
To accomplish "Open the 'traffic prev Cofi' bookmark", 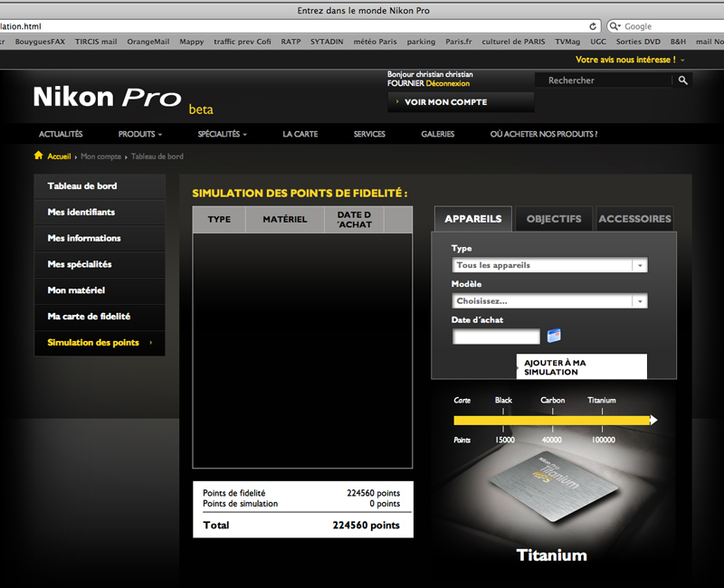I will (x=243, y=42).
